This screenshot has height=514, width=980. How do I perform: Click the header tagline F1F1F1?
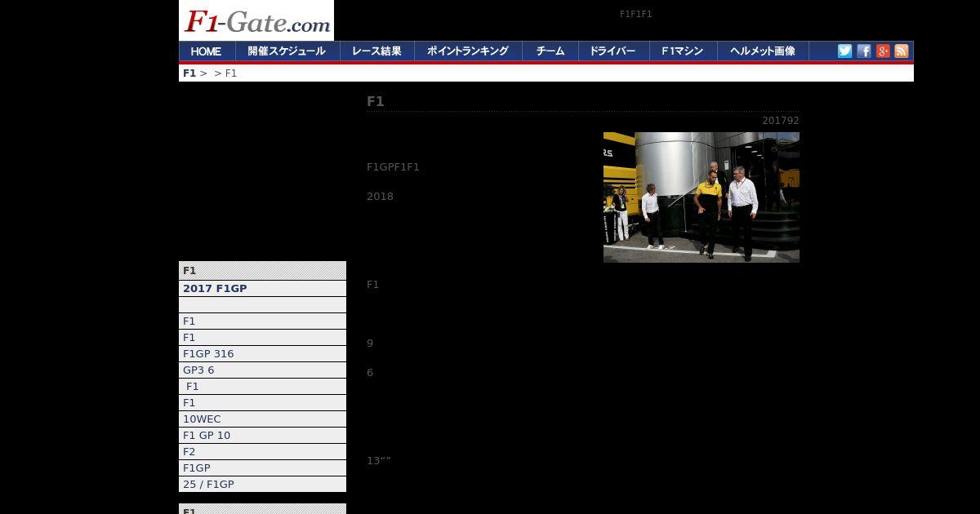pos(636,14)
